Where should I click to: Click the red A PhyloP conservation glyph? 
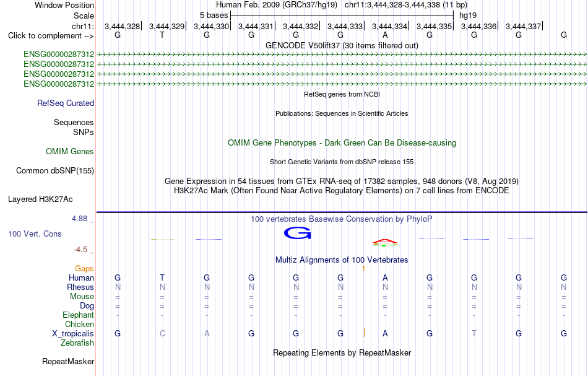(385, 242)
